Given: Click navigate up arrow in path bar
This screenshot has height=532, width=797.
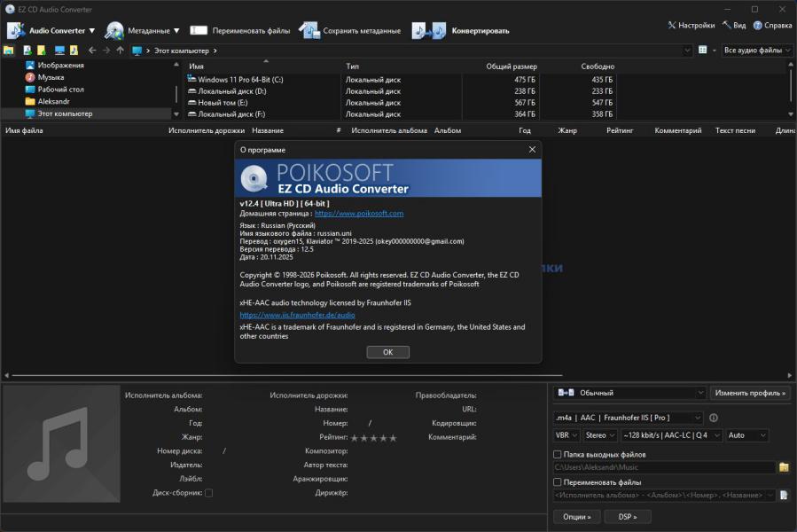Looking at the screenshot, I should [121, 51].
